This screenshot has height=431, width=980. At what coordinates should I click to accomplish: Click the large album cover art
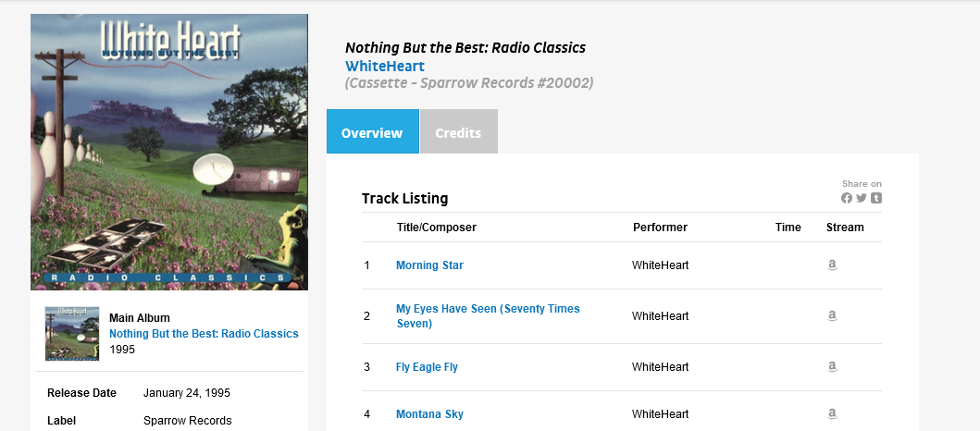coord(169,153)
